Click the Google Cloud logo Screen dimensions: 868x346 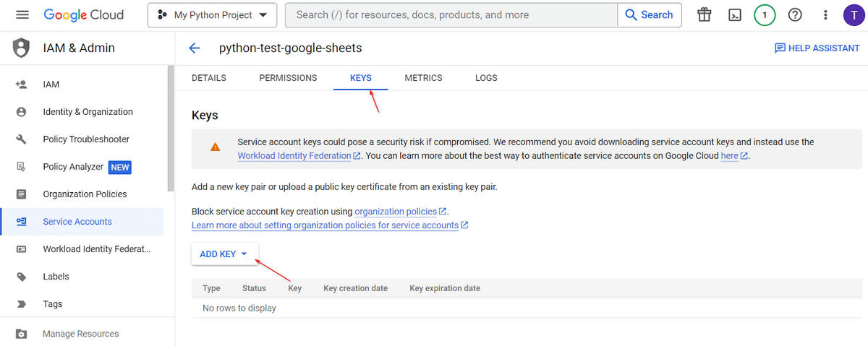[x=84, y=14]
